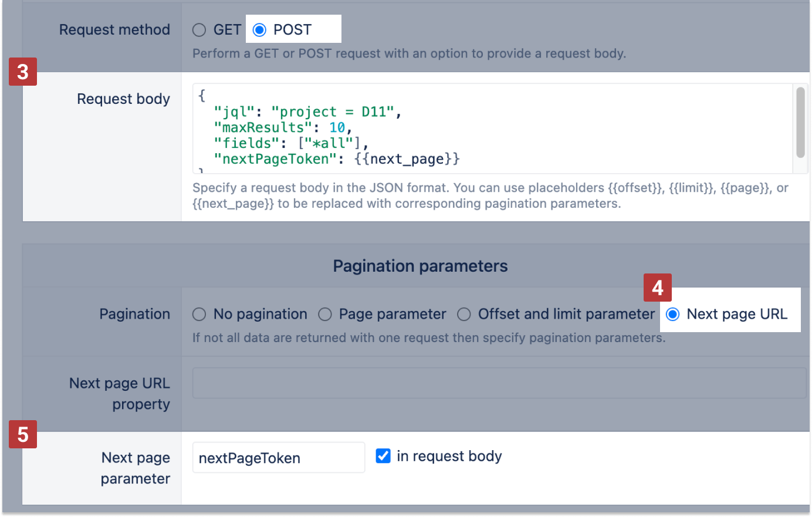The width and height of the screenshot is (812, 517).
Task: Click the {{next_page}} placeholder in request body
Action: coord(407,159)
